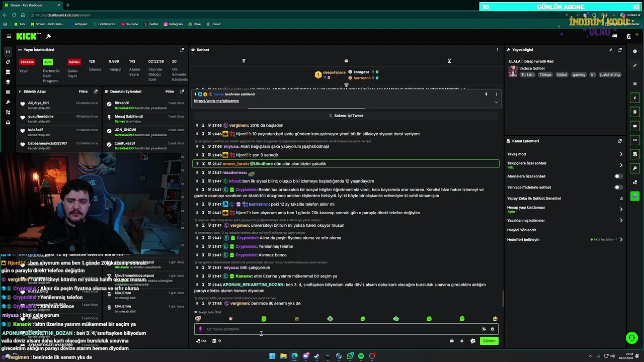Click the moderator hammer icon next to the Kick logo
The width and height of the screenshot is (644, 362).
(x=48, y=36)
